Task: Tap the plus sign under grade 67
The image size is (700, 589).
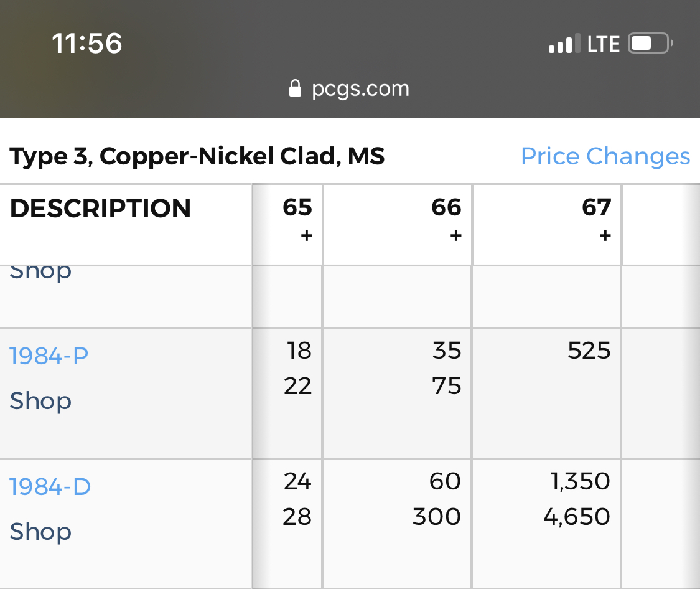Action: (x=605, y=236)
